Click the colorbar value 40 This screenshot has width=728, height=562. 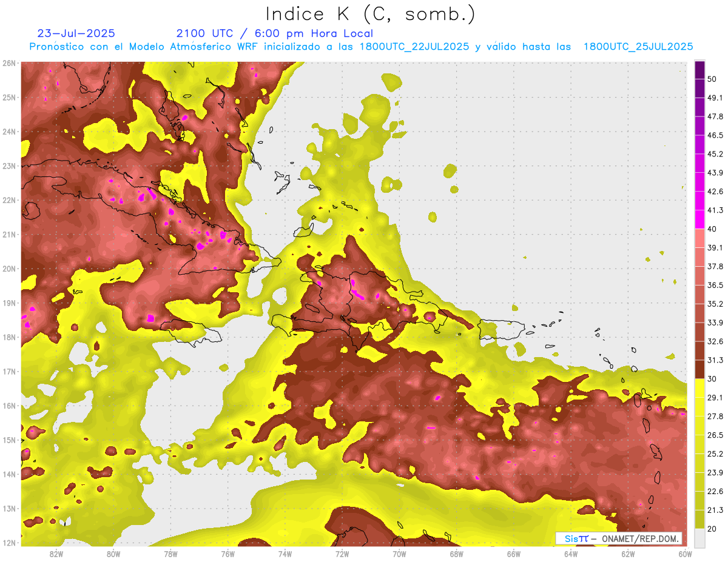pos(712,229)
